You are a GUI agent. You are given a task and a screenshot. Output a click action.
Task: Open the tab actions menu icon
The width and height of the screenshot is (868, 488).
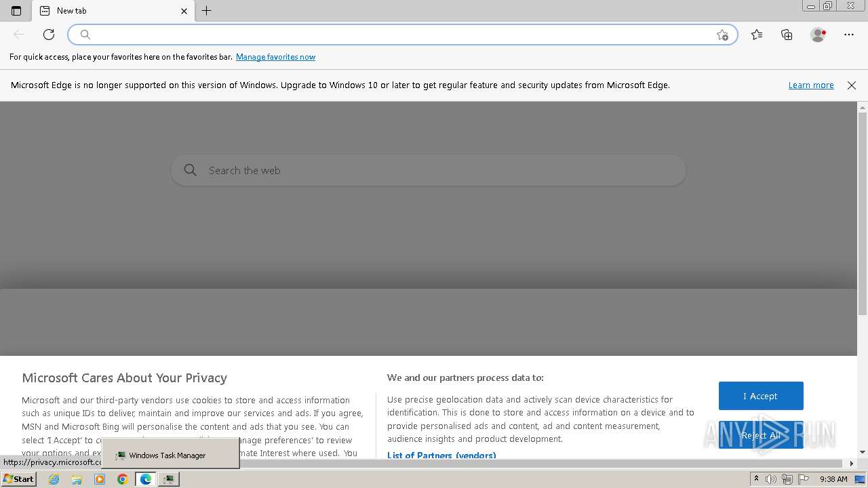pyautogui.click(x=16, y=11)
